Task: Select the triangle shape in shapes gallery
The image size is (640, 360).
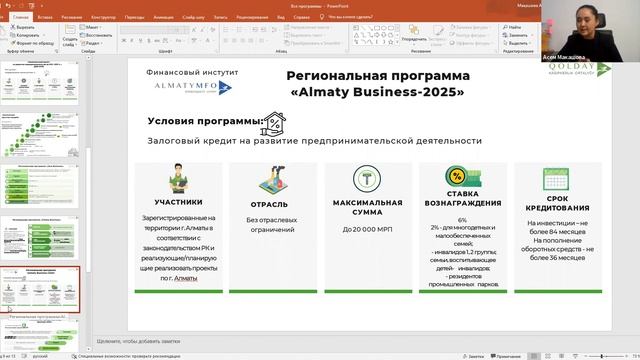Action: (x=356, y=35)
